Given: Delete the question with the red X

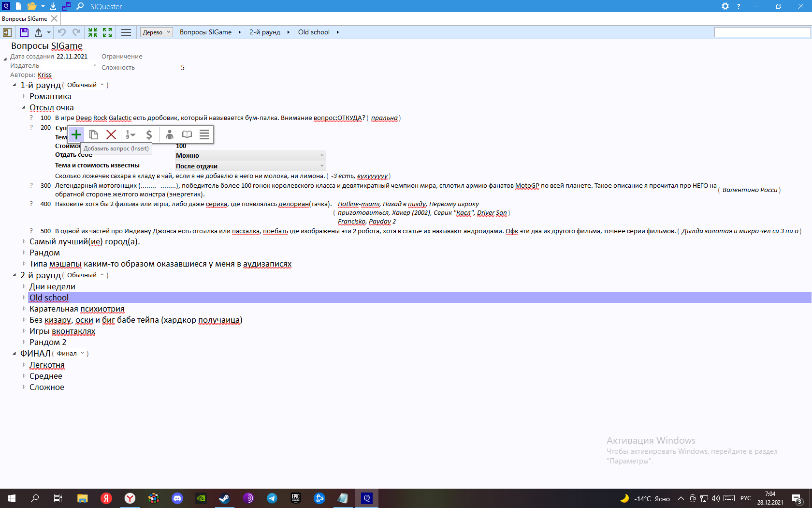Looking at the screenshot, I should pos(111,134).
